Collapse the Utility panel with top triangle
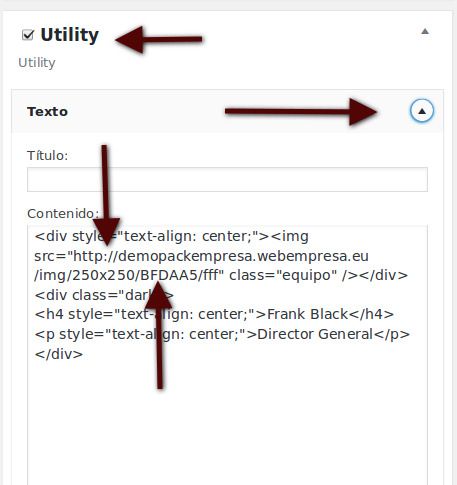 (425, 31)
